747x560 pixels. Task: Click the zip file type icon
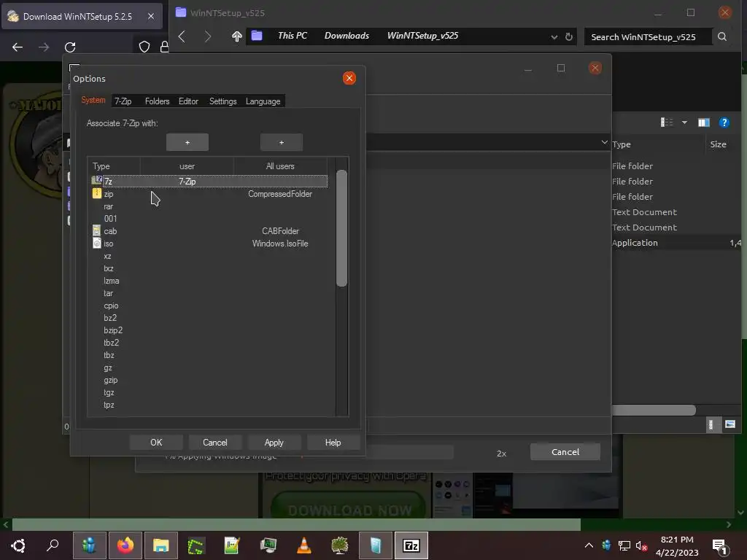tap(97, 193)
